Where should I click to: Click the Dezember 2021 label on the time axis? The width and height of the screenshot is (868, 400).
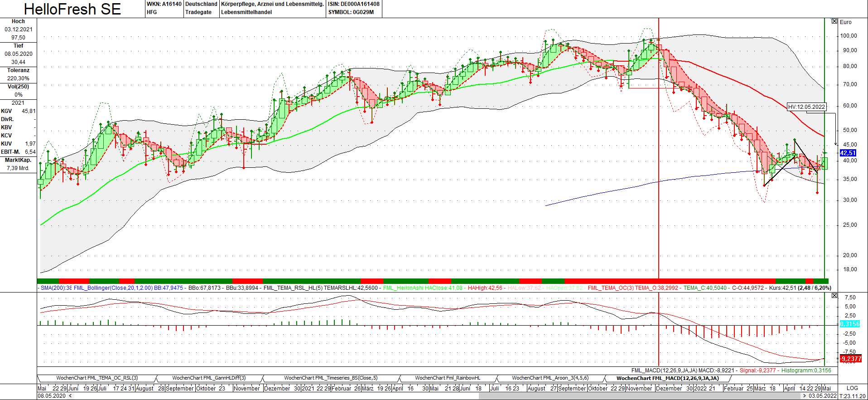[x=669, y=388]
